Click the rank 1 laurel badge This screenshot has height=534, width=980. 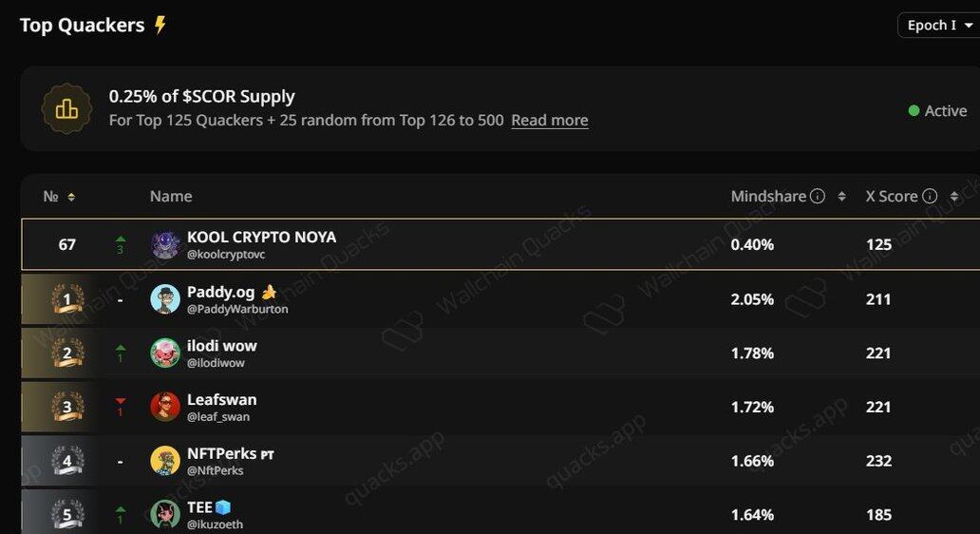tap(66, 300)
